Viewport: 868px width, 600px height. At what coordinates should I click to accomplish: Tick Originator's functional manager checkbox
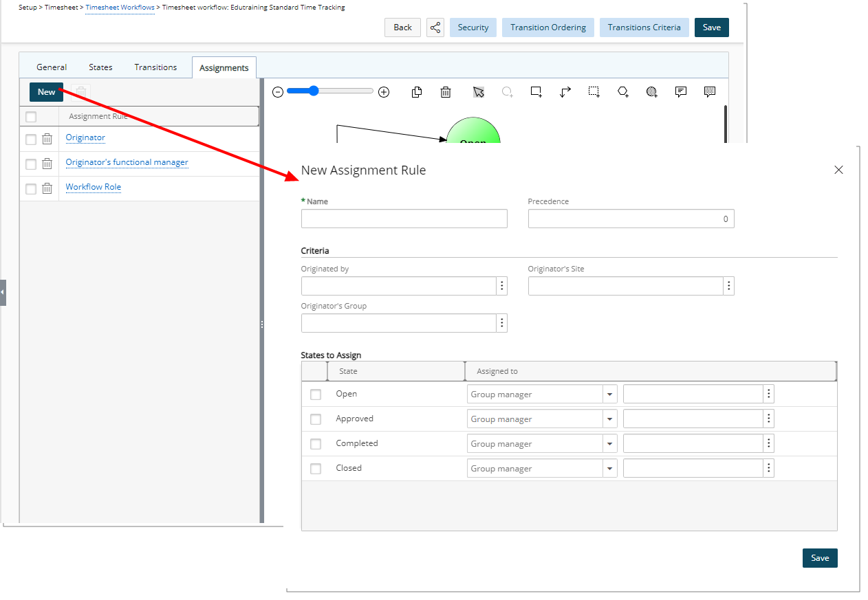click(x=31, y=164)
